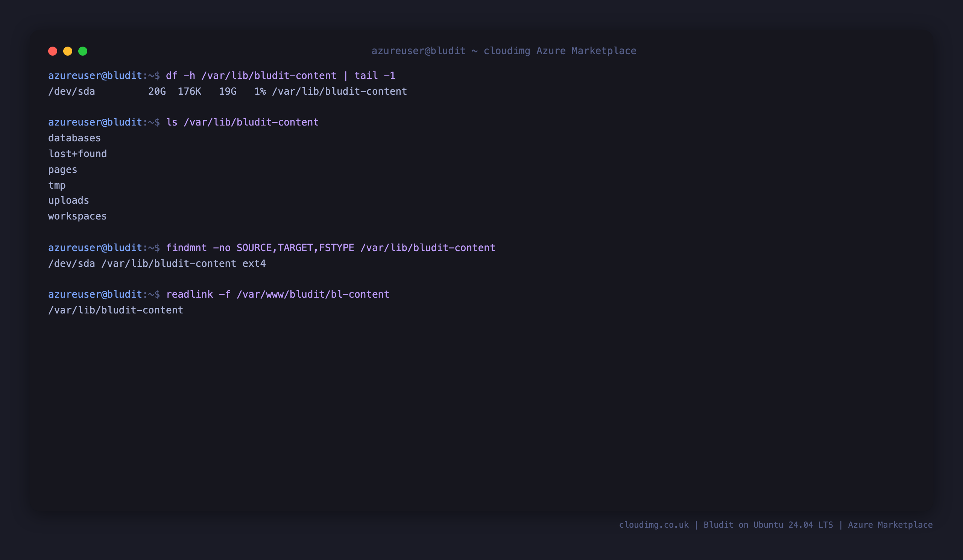
Task: Click the '/dev/sda' entry in the df output
Action: [71, 92]
